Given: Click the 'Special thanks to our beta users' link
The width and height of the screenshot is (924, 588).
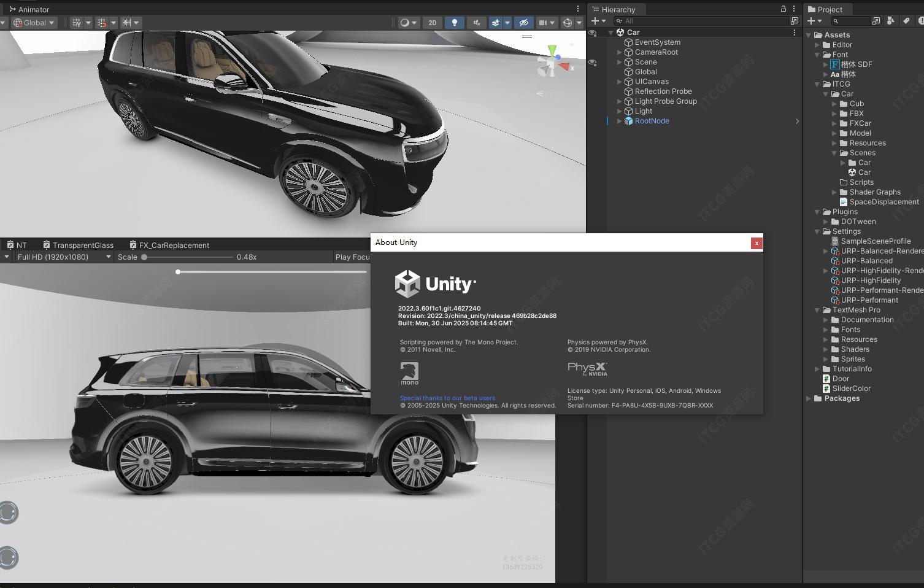Looking at the screenshot, I should coord(447,398).
